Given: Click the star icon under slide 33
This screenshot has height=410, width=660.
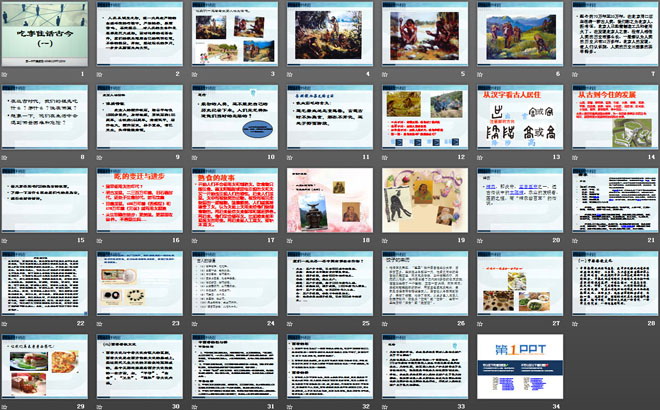Looking at the screenshot, I should point(385,407).
